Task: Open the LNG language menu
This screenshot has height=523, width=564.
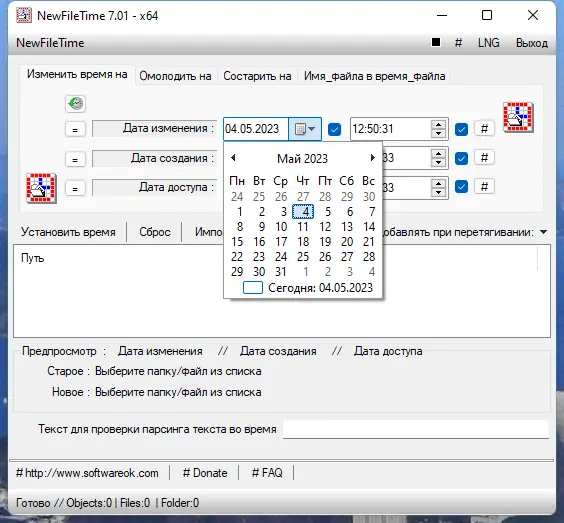Action: [x=488, y=43]
